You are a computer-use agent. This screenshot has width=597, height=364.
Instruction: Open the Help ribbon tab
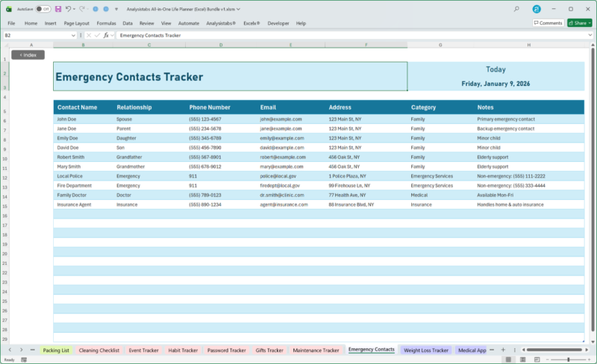click(301, 23)
